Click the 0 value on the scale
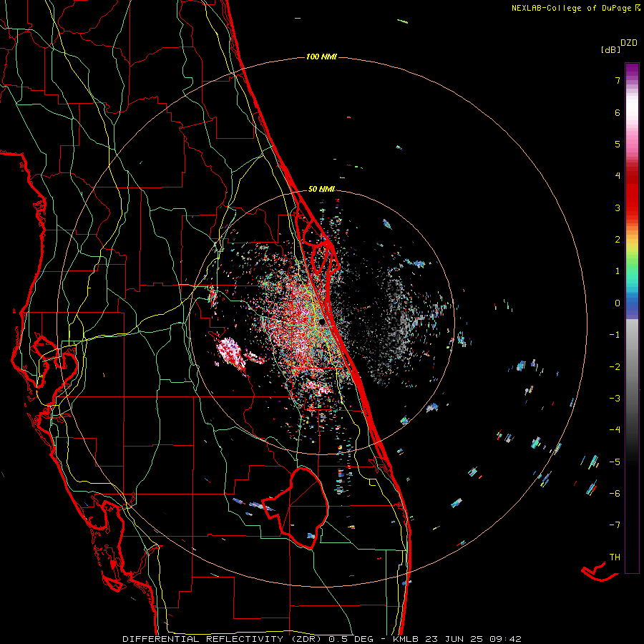 point(618,303)
